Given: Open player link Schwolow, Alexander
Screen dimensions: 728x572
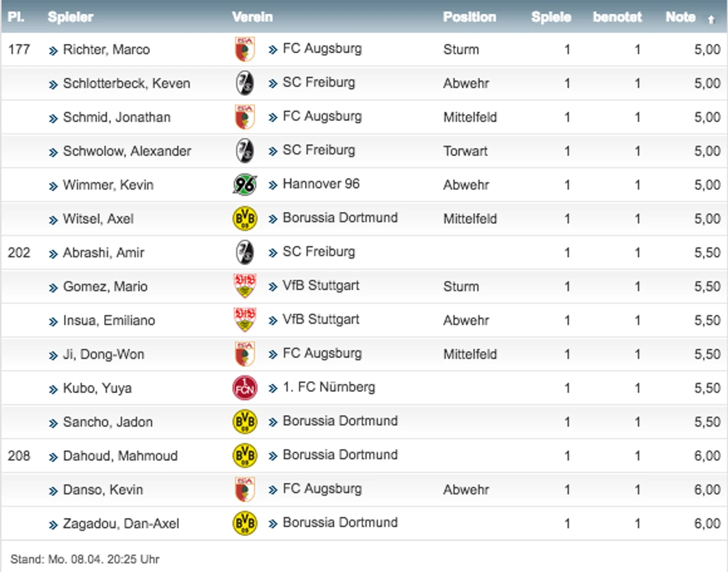Looking at the screenshot, I should click(x=127, y=151).
